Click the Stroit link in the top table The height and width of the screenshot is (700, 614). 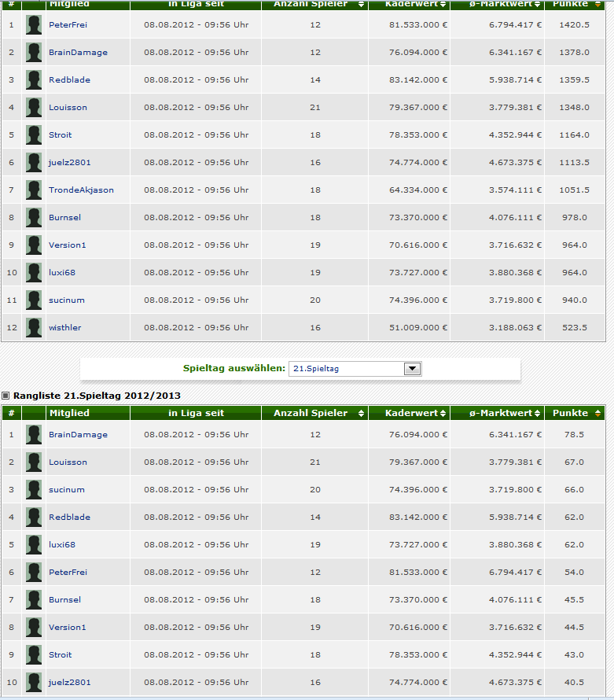(x=60, y=135)
